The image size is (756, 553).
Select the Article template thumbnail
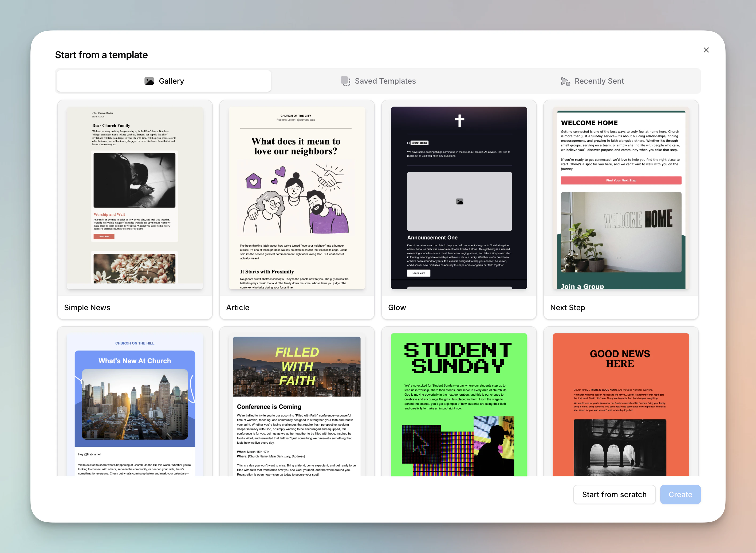[x=297, y=198]
